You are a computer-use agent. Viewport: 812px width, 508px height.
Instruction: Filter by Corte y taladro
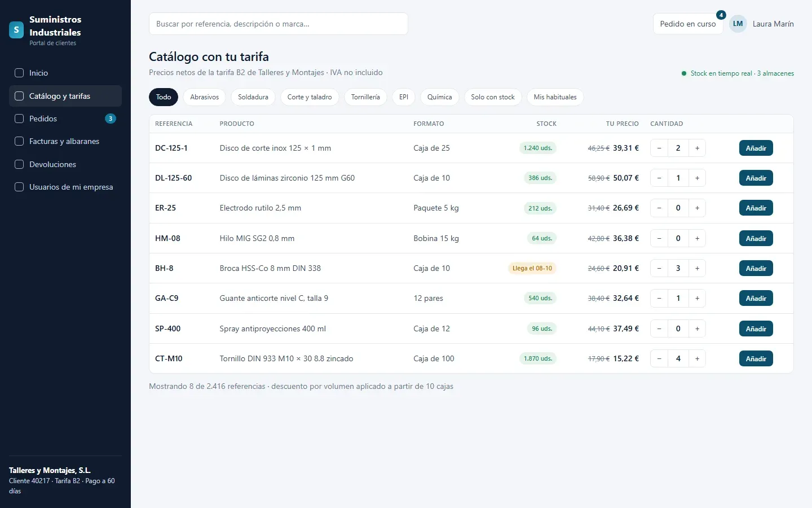pyautogui.click(x=310, y=97)
